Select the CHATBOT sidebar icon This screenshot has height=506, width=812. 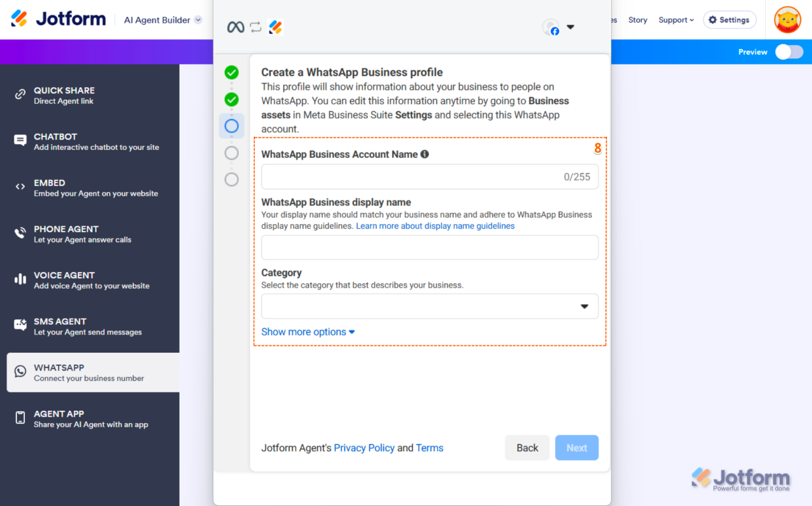[x=20, y=140]
